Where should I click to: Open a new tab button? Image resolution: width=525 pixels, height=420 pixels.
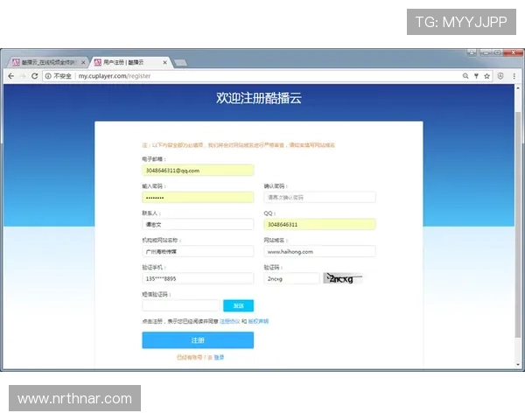pyautogui.click(x=181, y=63)
